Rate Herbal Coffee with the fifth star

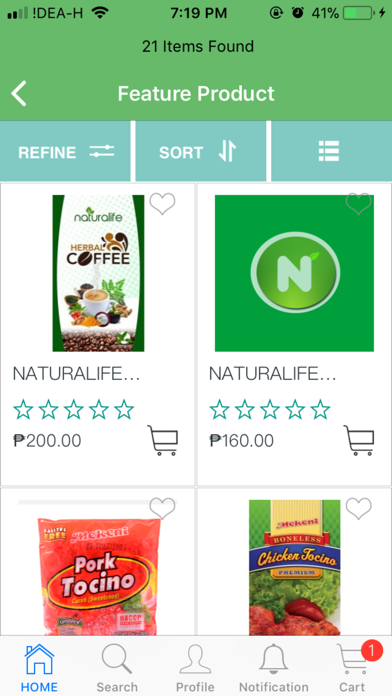[124, 409]
